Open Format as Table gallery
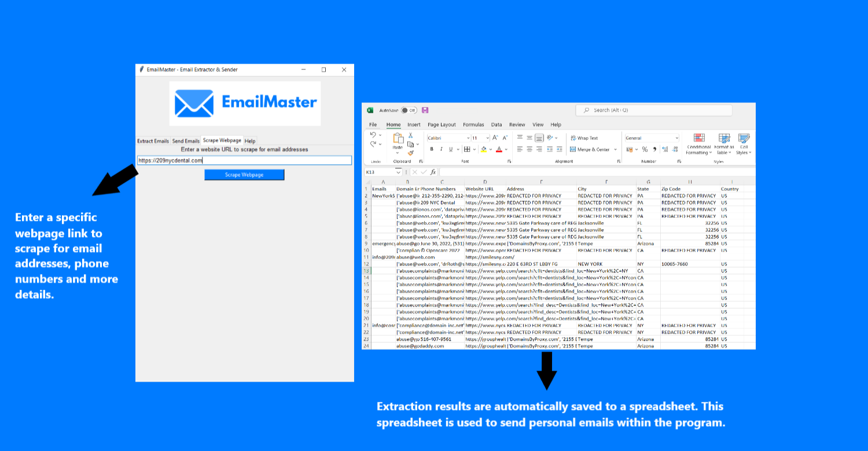 pyautogui.click(x=724, y=144)
